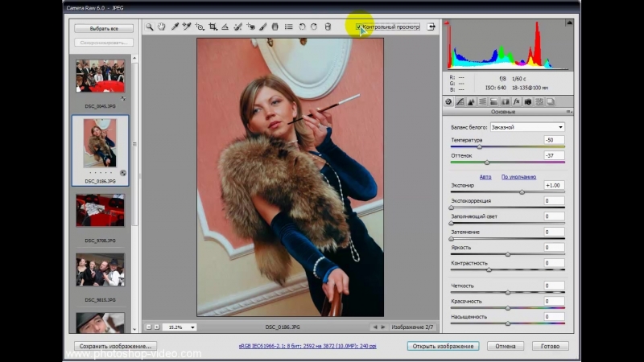Rotate image 90° counter-clockwise
Viewport: 644px width, 362px height.
[302, 27]
